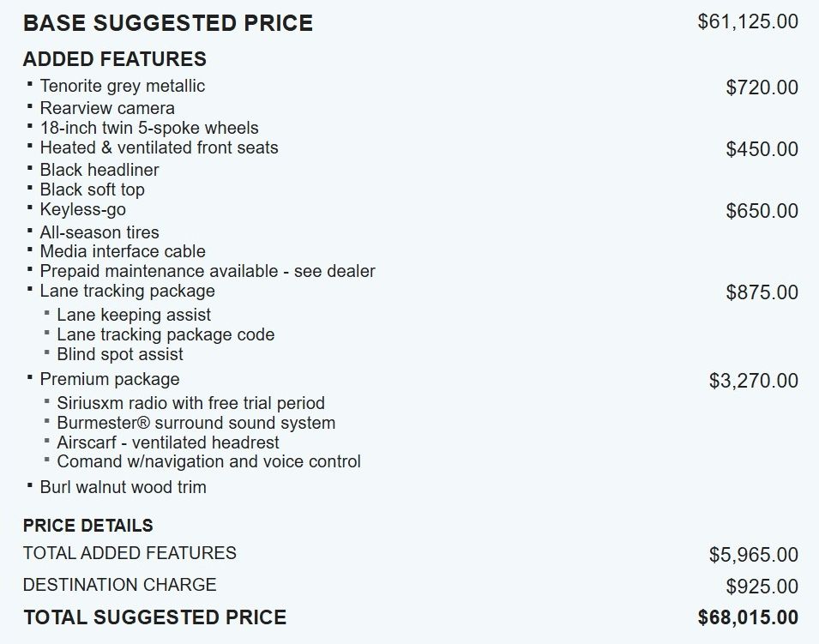819x644 pixels.
Task: Select Prepaid maintenance available - see dealer
Action: (208, 271)
